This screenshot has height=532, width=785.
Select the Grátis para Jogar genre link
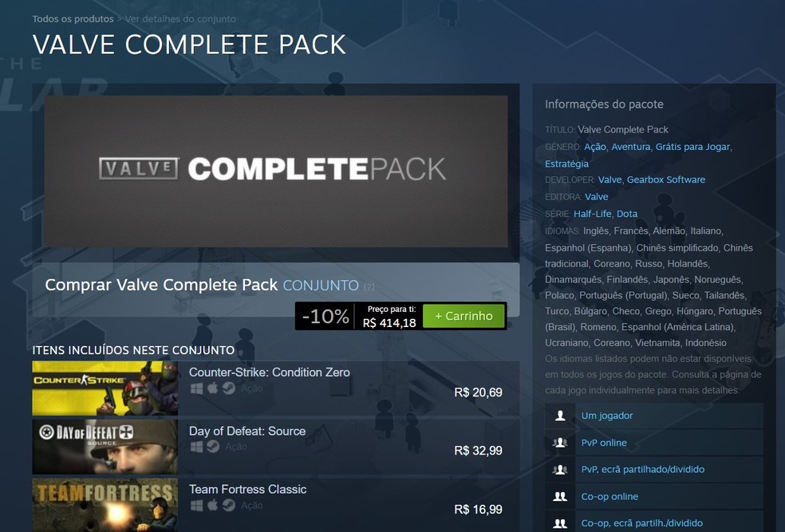692,147
